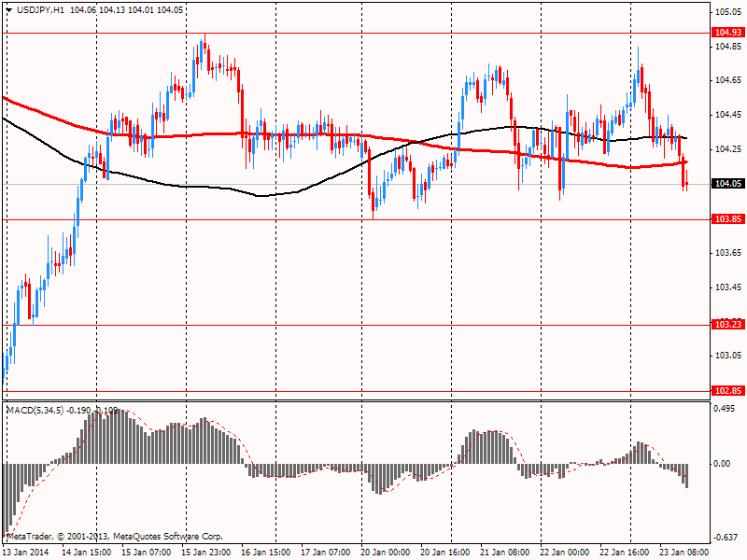The height and width of the screenshot is (560, 747).
Task: Click the 23 Jan 08:00 time label
Action: click(x=684, y=553)
